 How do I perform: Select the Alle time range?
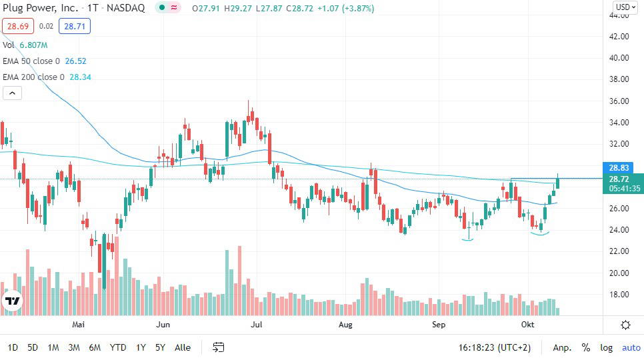point(183,347)
